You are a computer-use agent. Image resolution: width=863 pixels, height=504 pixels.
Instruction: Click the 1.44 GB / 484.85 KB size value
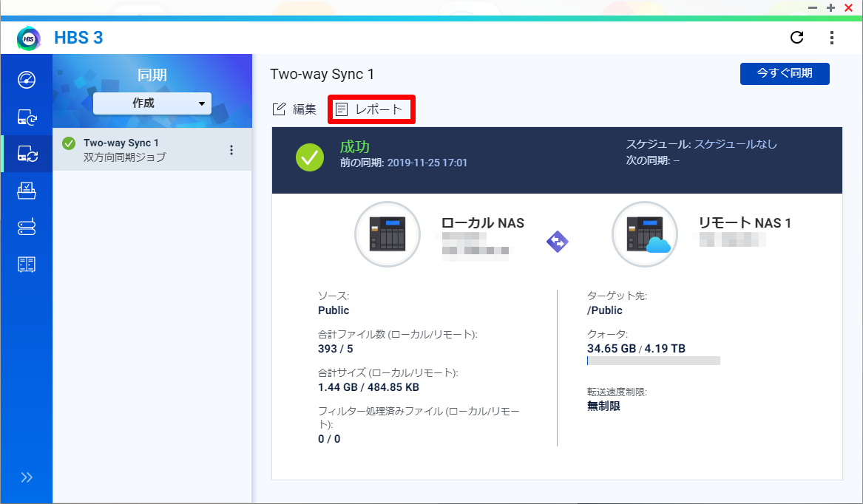point(369,387)
